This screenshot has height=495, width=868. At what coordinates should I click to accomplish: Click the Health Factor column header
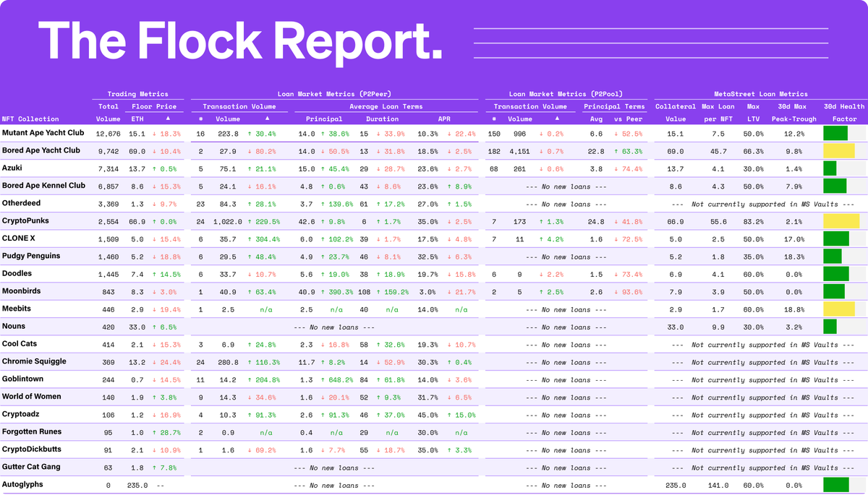844,113
